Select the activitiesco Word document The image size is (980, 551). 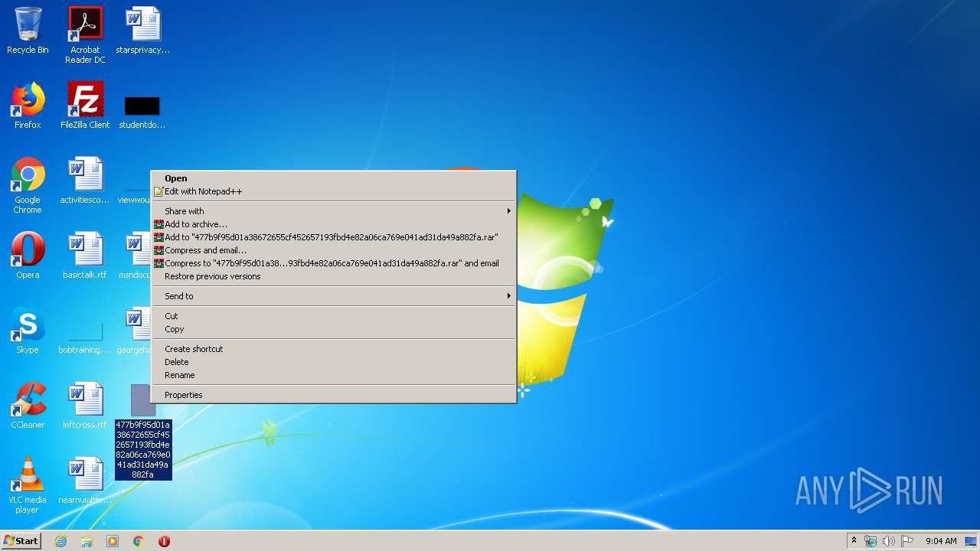pyautogui.click(x=85, y=181)
